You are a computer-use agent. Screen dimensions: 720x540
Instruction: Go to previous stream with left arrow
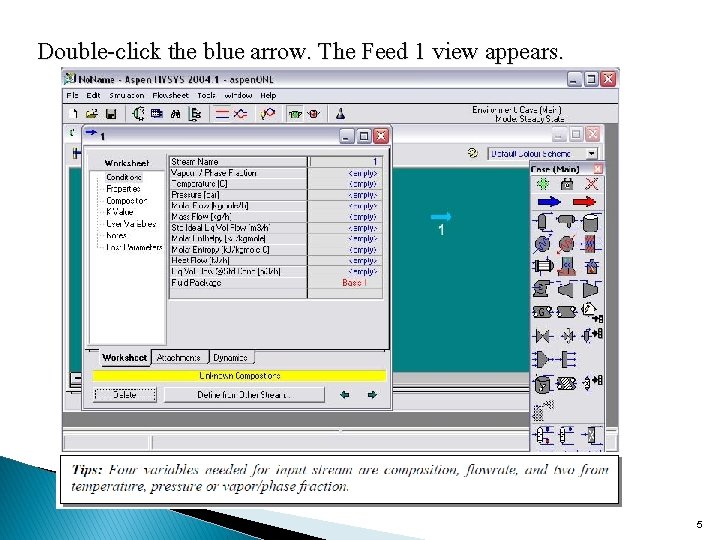(344, 394)
